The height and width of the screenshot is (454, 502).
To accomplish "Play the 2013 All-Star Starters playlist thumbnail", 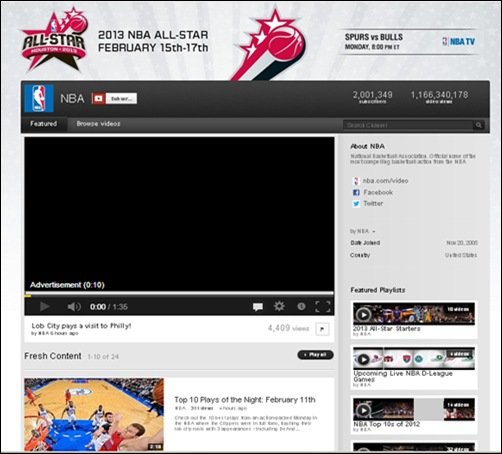I will (414, 314).
